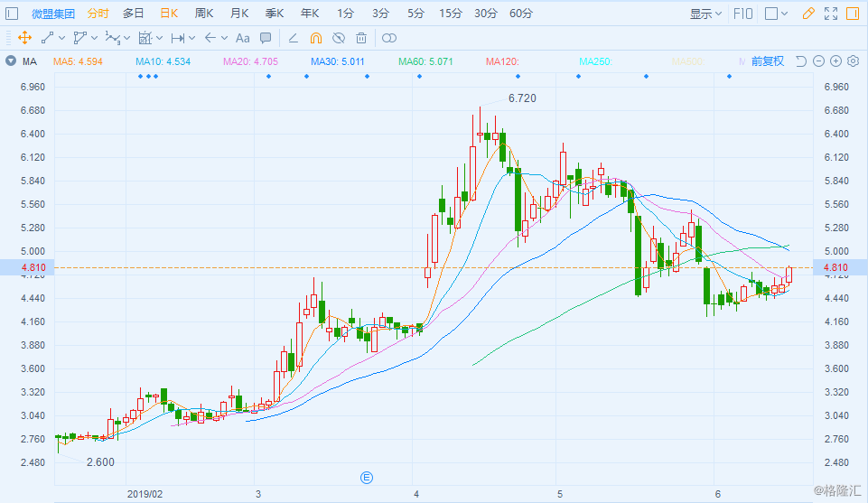The height and width of the screenshot is (503, 868).
Task: Select the move crosshair tool
Action: [x=24, y=38]
